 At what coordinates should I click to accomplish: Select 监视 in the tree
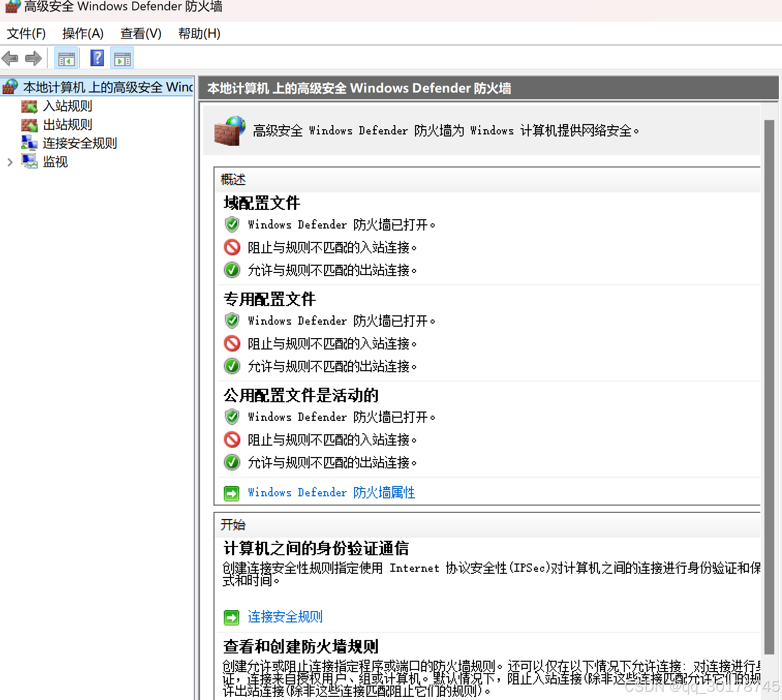tap(55, 162)
